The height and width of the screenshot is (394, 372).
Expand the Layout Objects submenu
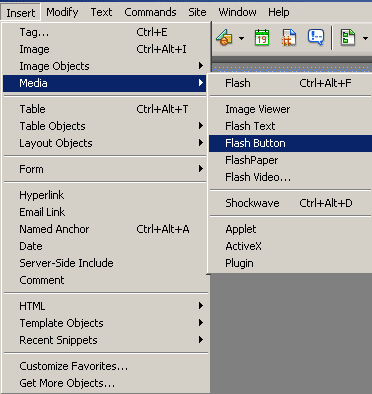click(104, 143)
